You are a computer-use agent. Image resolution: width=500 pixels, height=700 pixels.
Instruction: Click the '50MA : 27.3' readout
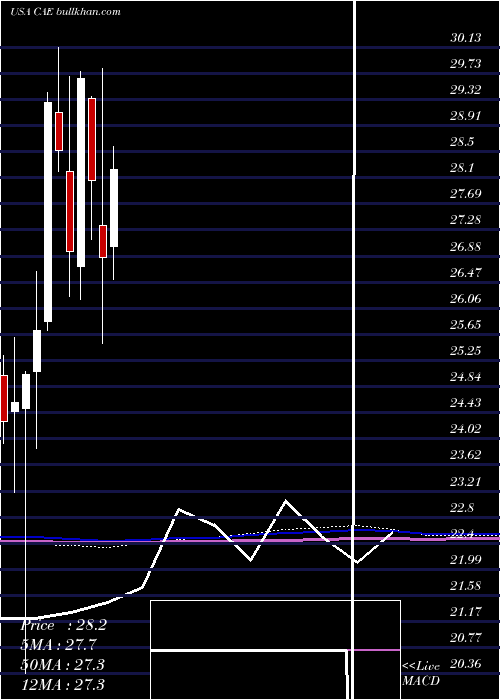tap(62, 664)
